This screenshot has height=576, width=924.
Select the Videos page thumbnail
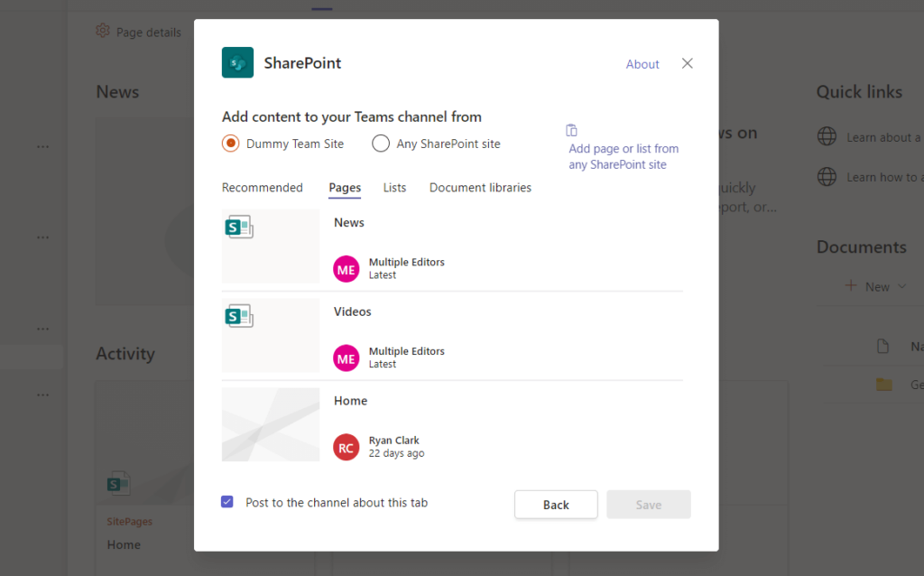(x=271, y=336)
